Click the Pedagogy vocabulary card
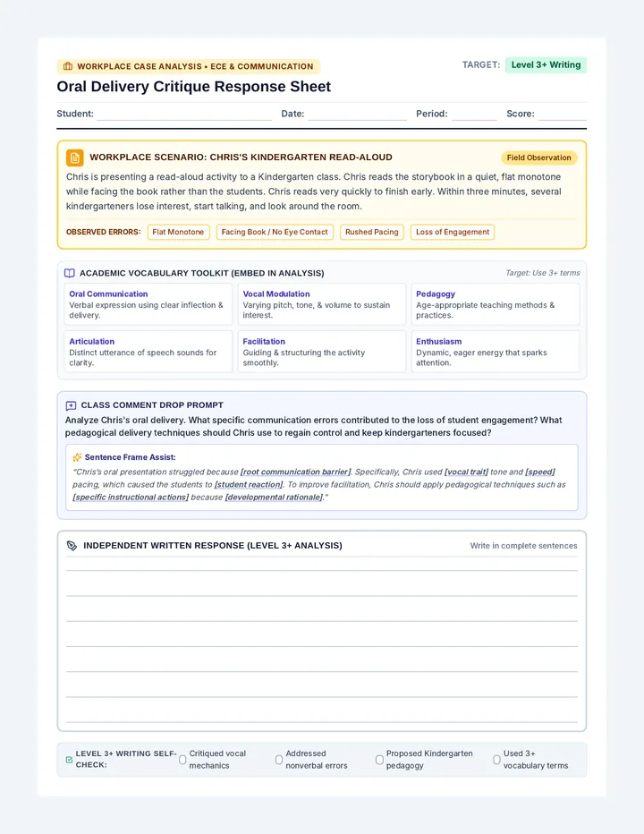Image resolution: width=644 pixels, height=834 pixels. point(496,304)
